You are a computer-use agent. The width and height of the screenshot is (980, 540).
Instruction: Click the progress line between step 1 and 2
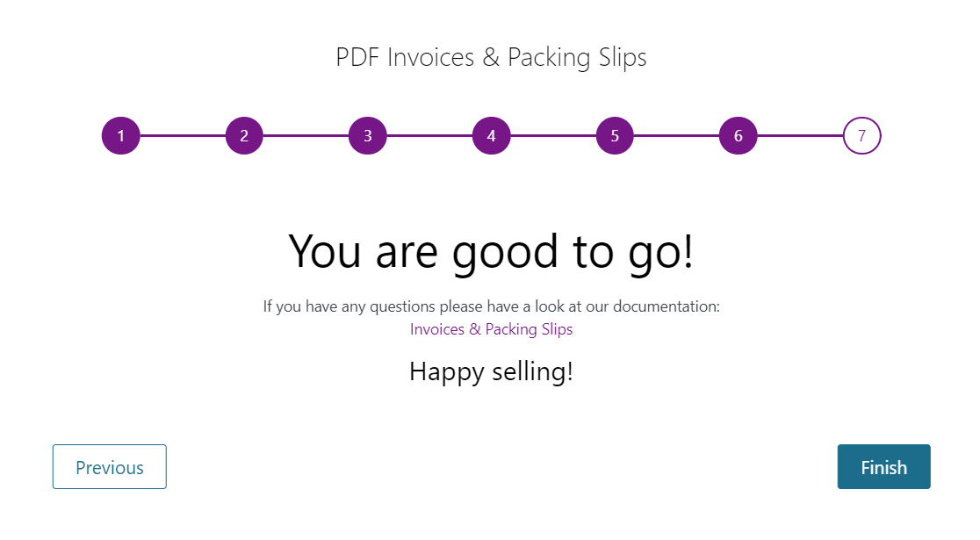coord(182,135)
